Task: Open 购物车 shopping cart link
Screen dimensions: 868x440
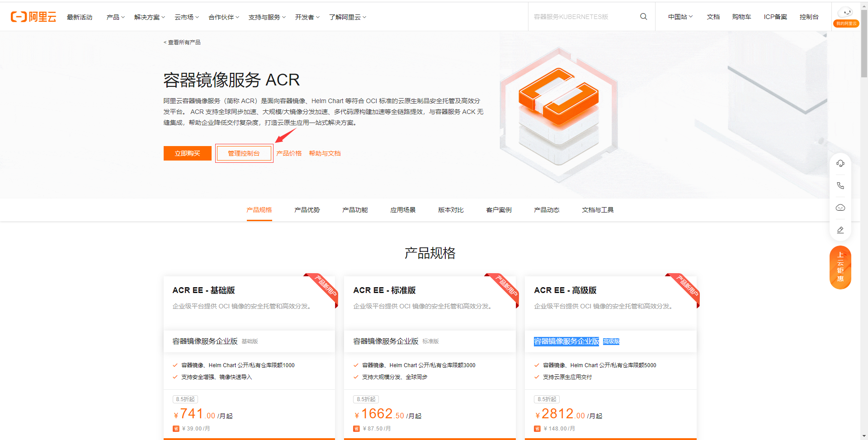Action: (742, 17)
